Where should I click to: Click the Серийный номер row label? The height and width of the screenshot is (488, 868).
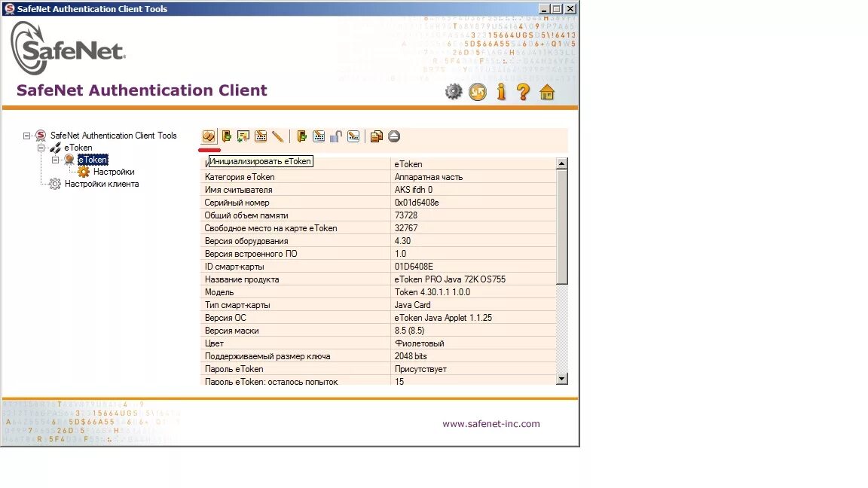point(237,203)
